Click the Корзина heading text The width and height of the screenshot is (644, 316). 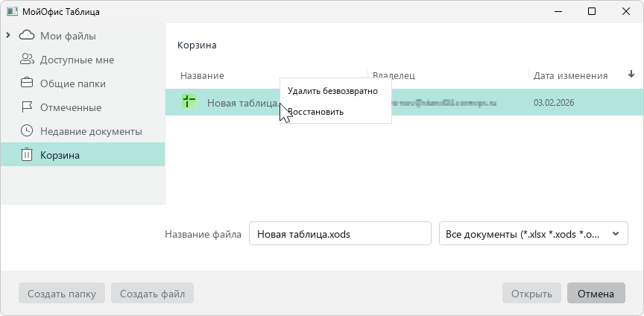click(197, 45)
